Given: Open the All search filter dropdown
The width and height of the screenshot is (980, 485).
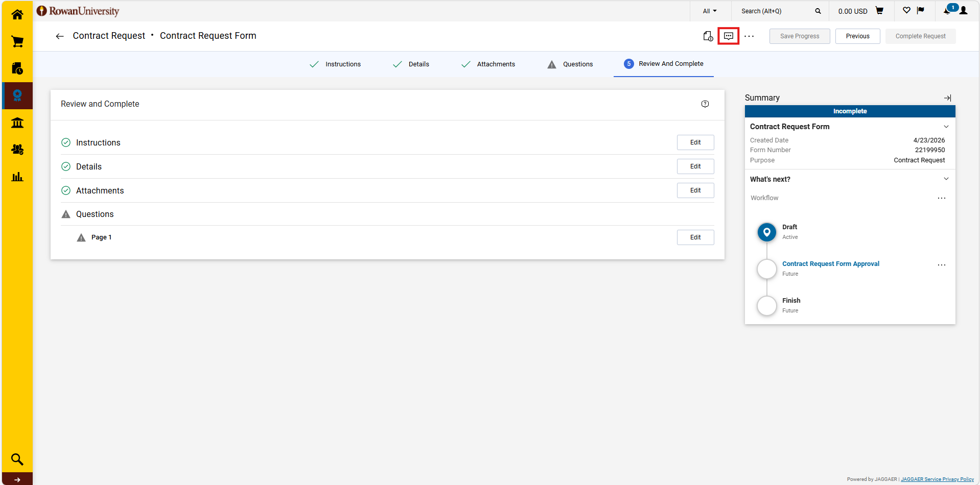Looking at the screenshot, I should point(709,11).
